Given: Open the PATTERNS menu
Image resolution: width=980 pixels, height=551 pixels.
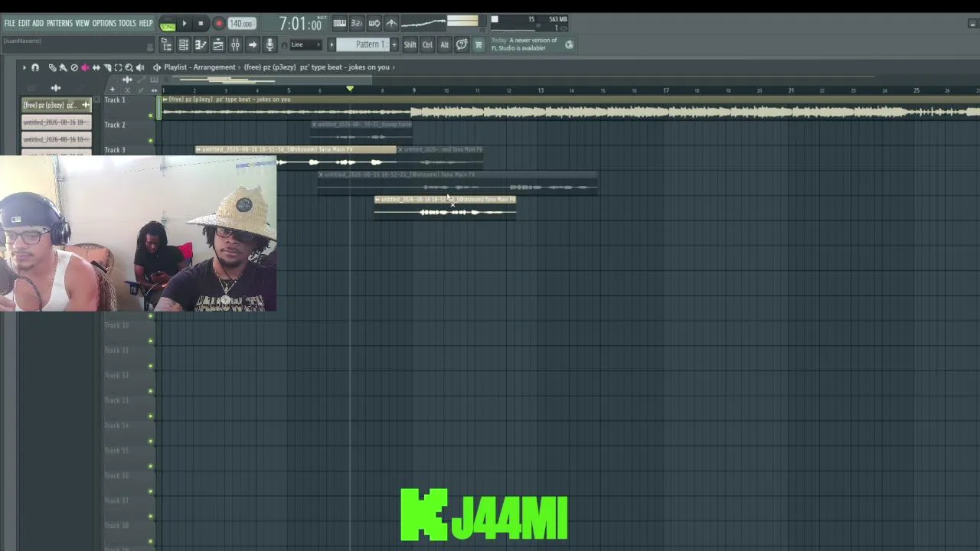Looking at the screenshot, I should pos(59,23).
